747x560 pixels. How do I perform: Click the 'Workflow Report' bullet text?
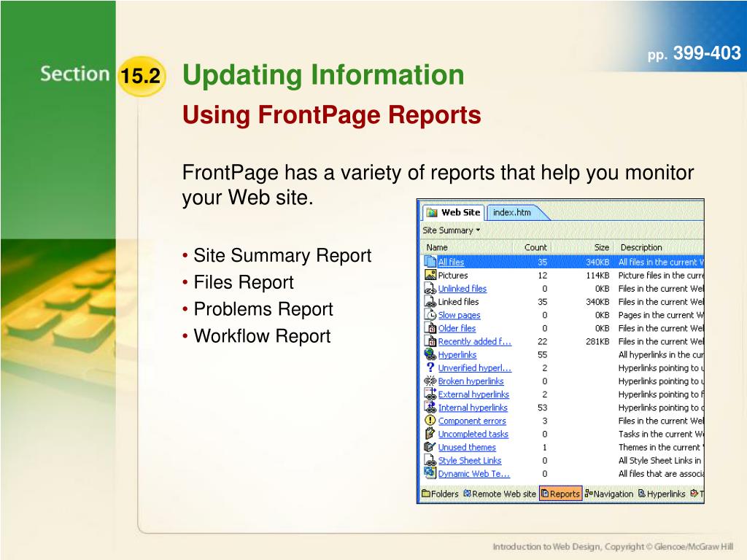click(262, 336)
